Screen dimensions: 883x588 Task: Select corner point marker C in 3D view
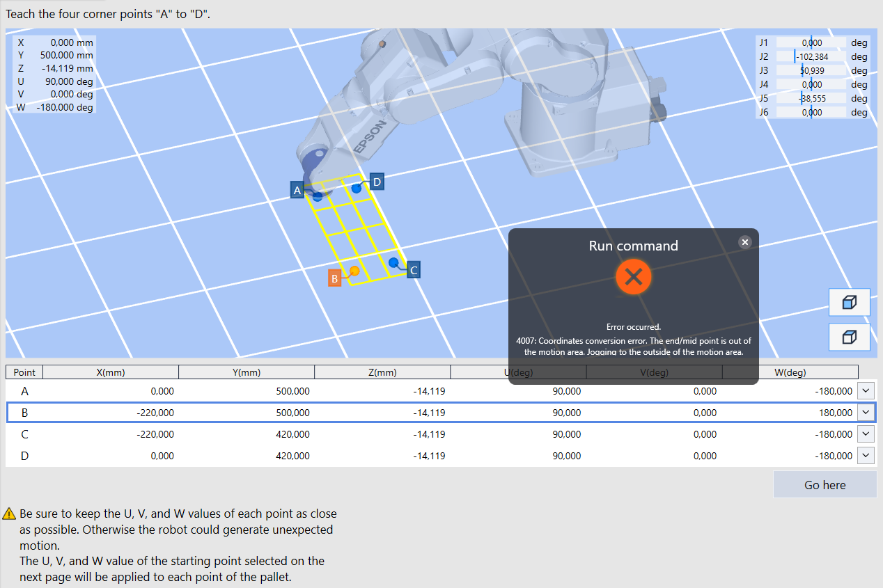414,269
